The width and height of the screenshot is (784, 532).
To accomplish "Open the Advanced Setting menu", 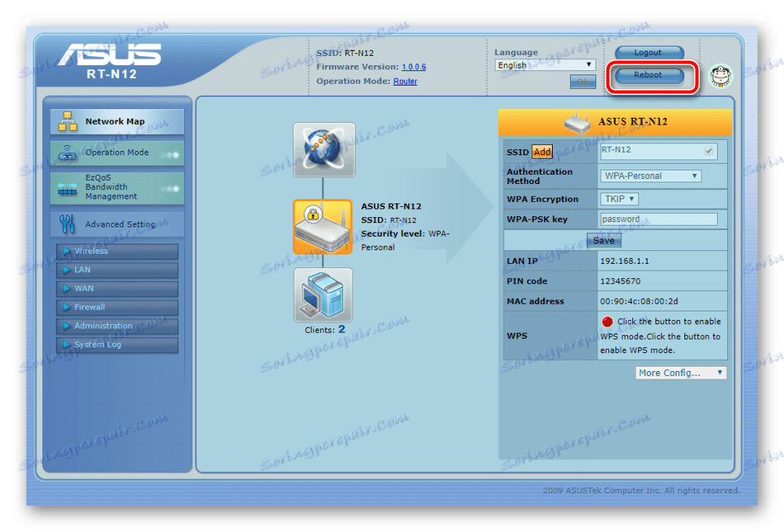I will [117, 224].
